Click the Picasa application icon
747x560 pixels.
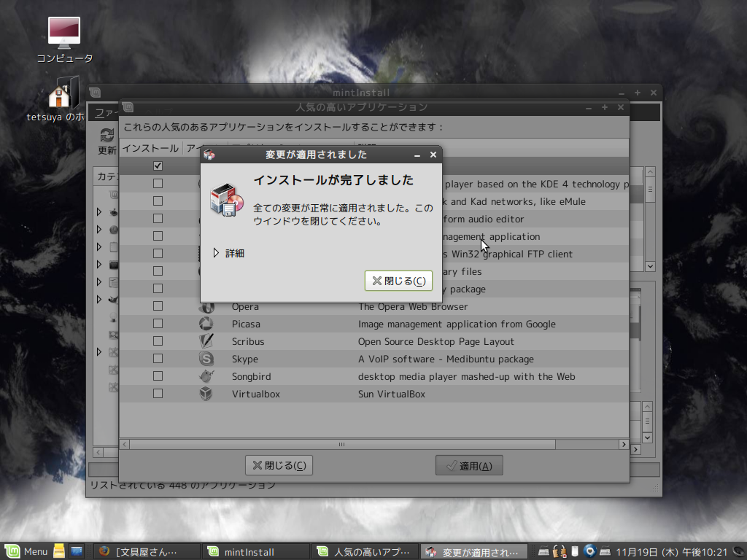click(x=206, y=324)
